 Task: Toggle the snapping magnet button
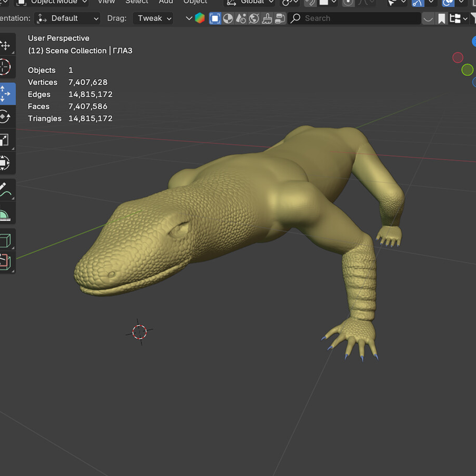[310, 2]
